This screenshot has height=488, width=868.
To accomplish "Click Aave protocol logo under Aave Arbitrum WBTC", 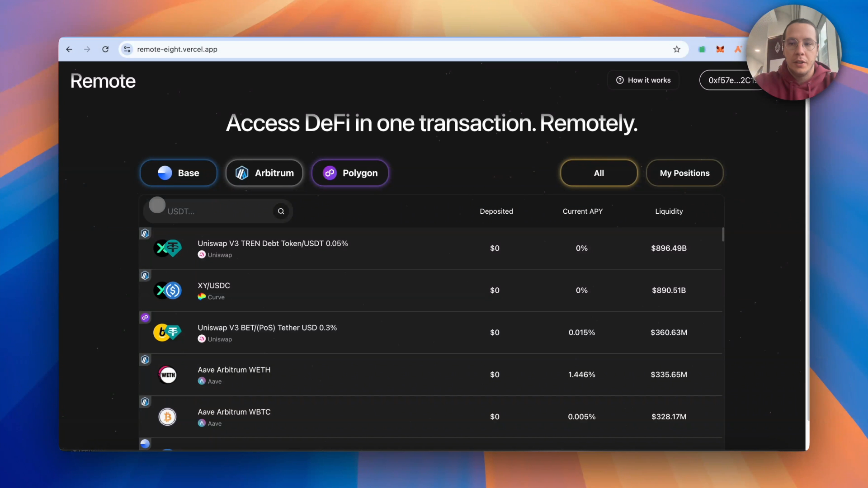I will [x=202, y=423].
